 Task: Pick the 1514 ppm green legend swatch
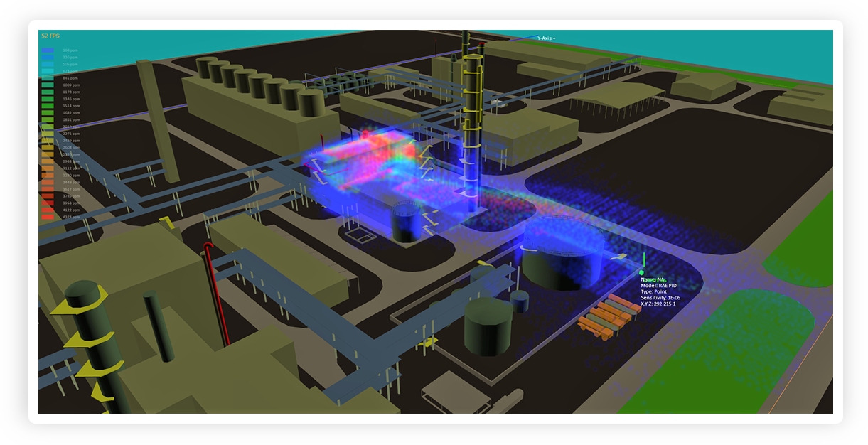point(48,106)
